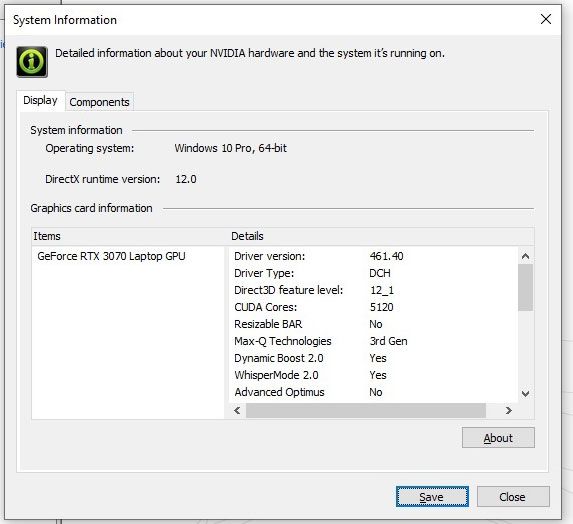Screen dimensions: 573x524
Task: Click the System Information window title
Action: [x=65, y=20]
